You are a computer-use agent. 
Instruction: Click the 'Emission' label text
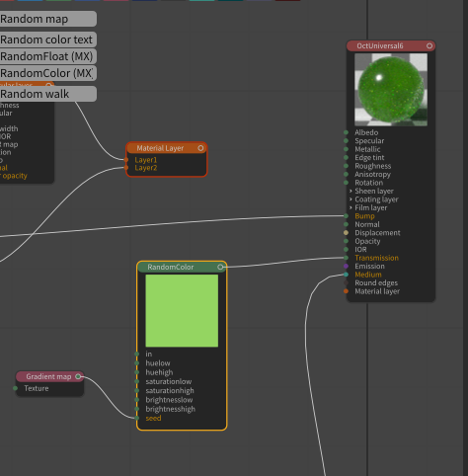(x=369, y=266)
